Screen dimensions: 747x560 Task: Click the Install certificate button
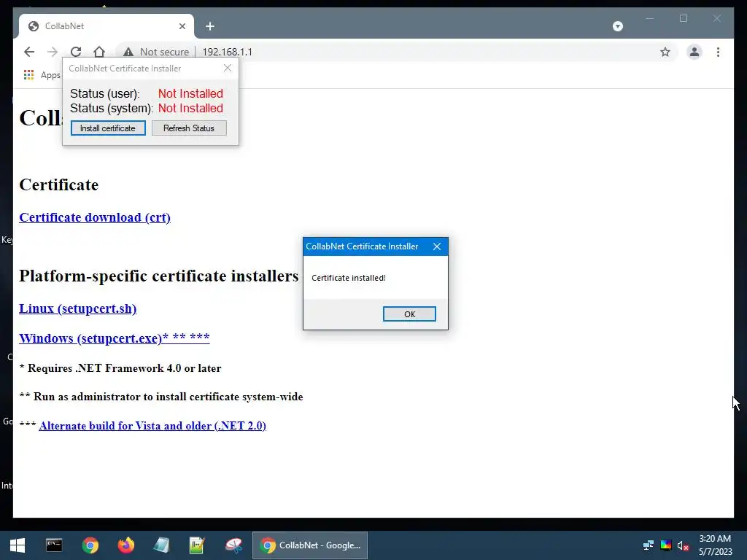pos(108,128)
